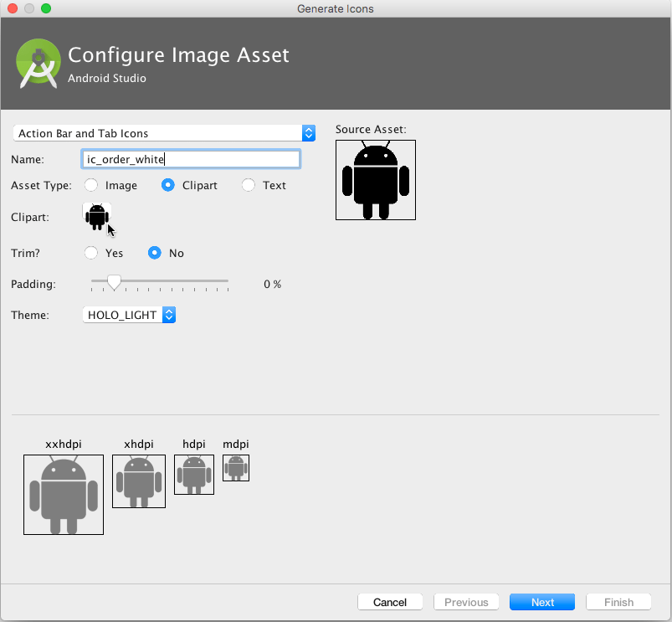Select the xxhdpi icon preview

point(63,494)
